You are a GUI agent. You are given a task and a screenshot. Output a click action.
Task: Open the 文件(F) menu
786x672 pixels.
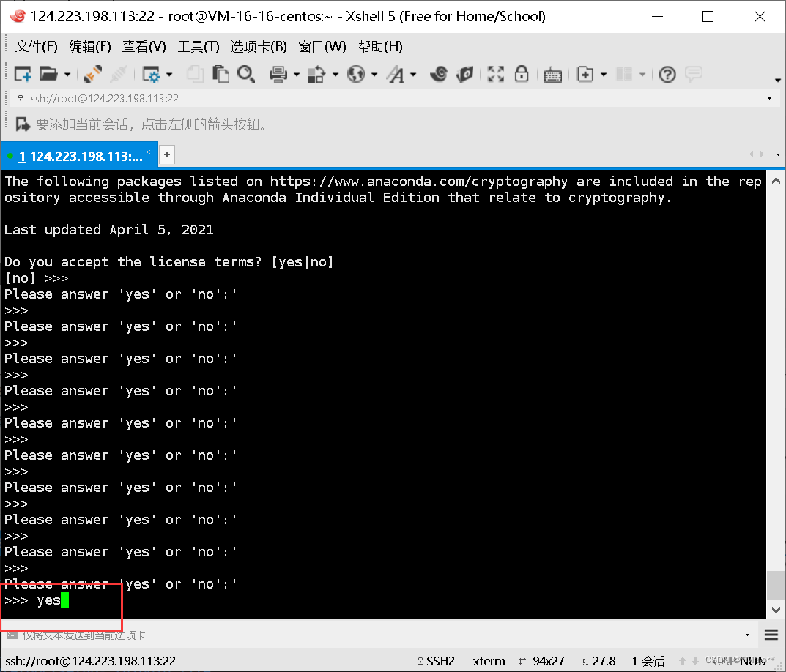coord(37,47)
